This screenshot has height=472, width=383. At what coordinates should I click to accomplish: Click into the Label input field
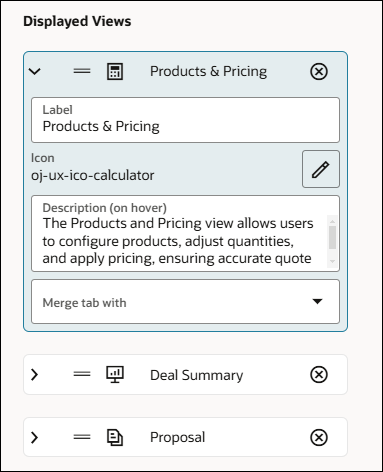185,120
